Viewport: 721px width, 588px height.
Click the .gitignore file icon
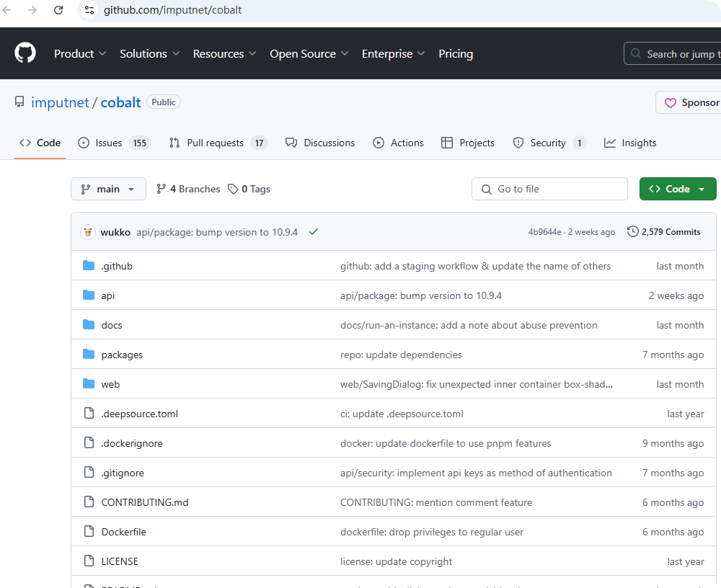click(x=89, y=472)
